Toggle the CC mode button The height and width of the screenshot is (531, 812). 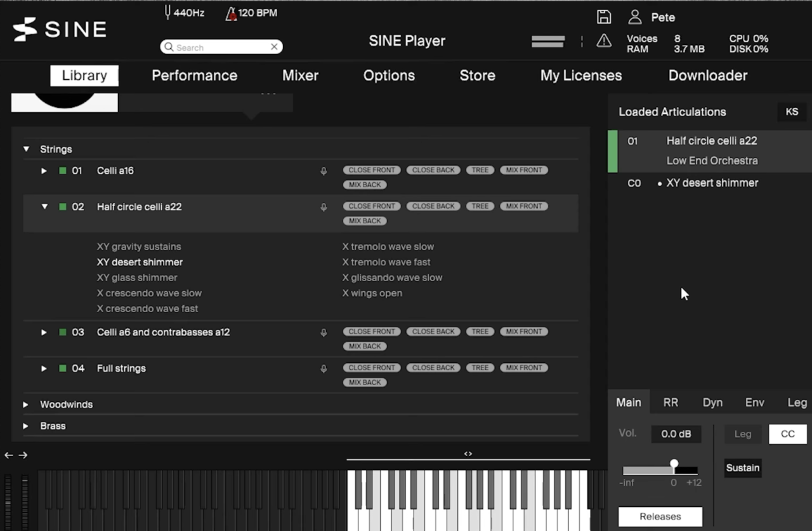click(788, 434)
